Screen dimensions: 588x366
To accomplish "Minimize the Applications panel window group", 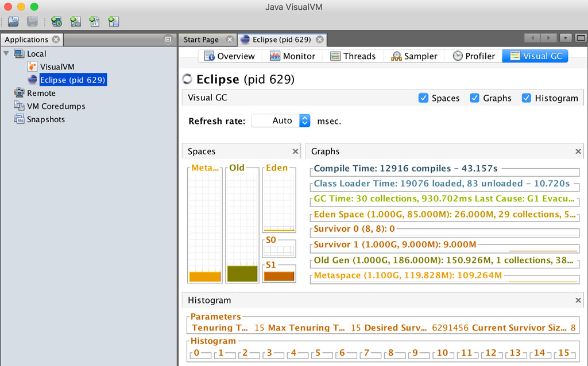I will tap(168, 39).
